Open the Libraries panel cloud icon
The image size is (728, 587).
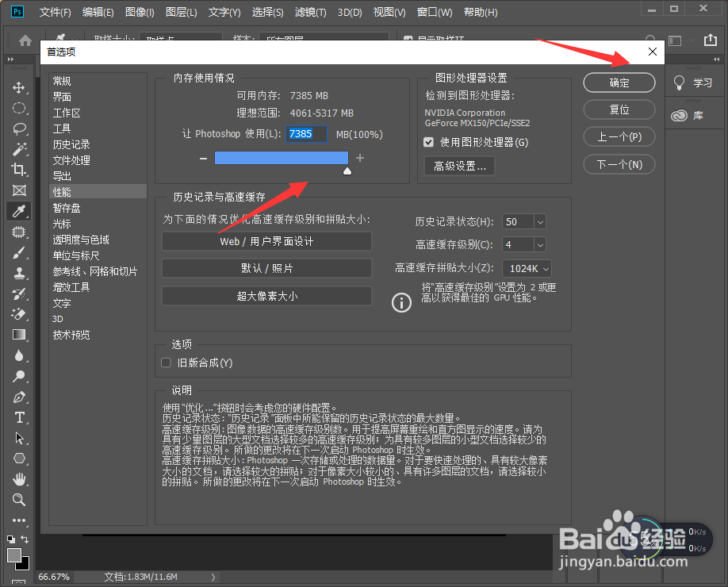[679, 115]
